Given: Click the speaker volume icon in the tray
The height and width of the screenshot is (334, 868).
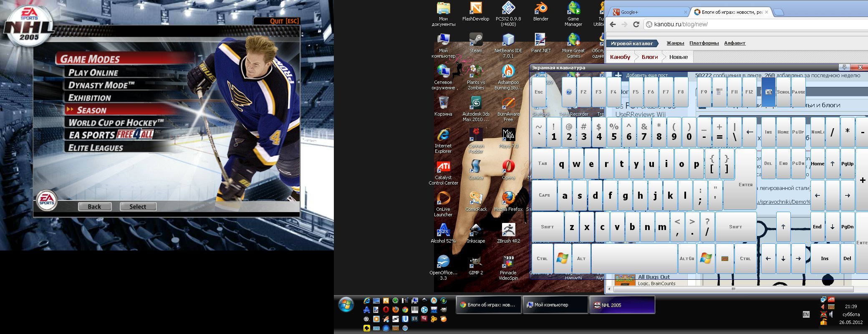Looking at the screenshot, I should 831,314.
